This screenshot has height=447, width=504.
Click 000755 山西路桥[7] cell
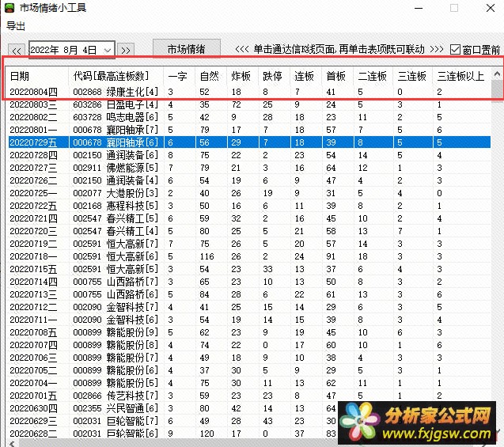[x=116, y=282]
